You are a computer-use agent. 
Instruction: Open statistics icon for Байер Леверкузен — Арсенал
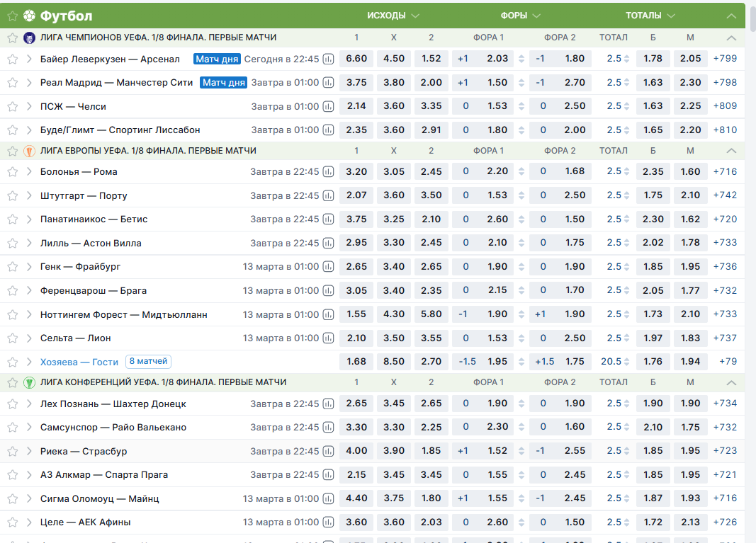[328, 59]
